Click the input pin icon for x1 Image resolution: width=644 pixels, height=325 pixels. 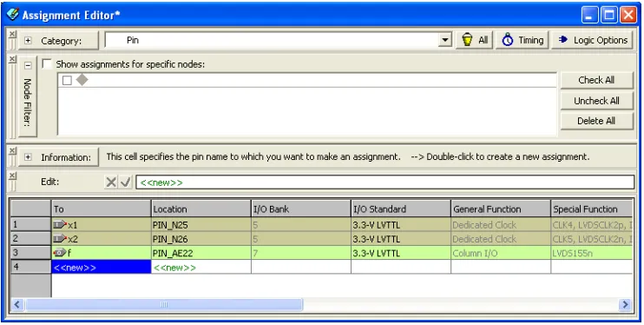click(60, 224)
